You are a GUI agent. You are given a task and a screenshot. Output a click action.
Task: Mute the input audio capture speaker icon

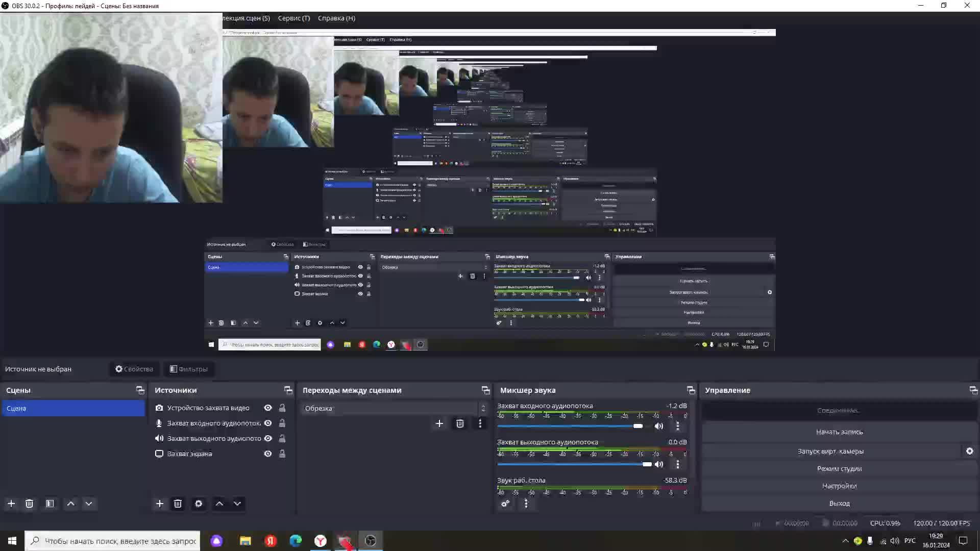(x=659, y=426)
